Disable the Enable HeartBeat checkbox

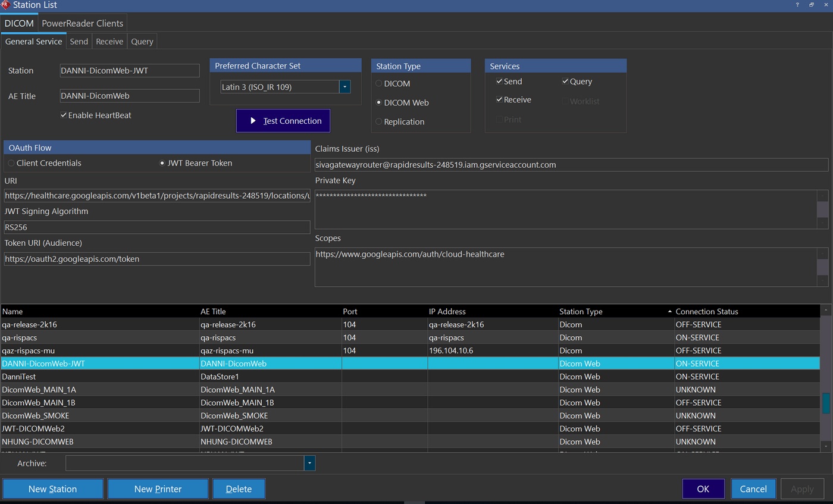64,115
